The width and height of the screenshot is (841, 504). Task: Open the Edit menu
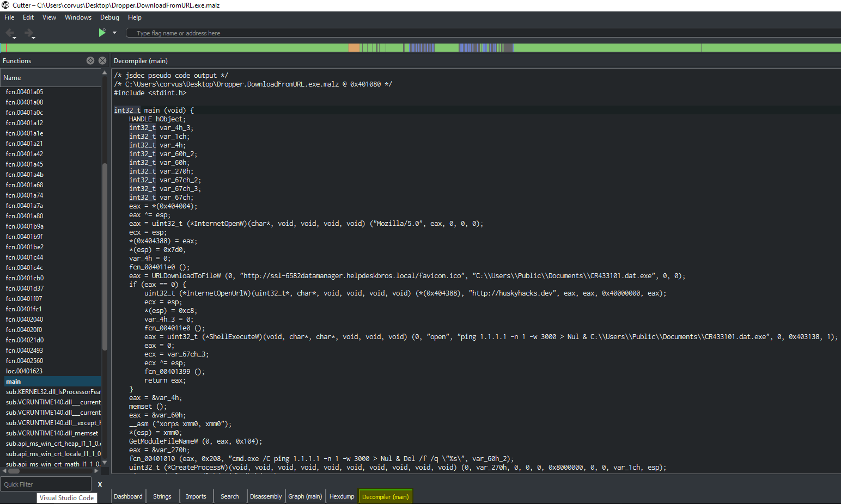28,17
